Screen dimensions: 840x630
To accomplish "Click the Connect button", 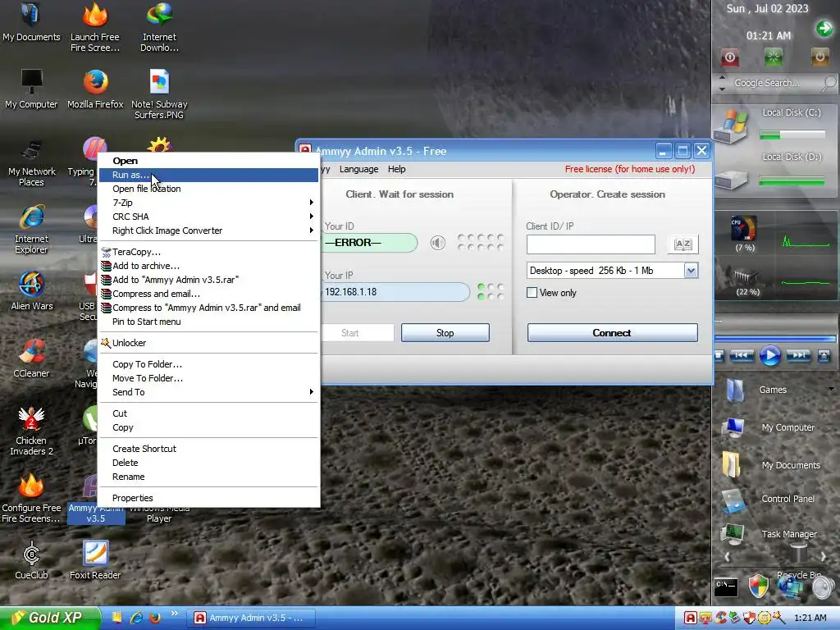I will [x=612, y=333].
